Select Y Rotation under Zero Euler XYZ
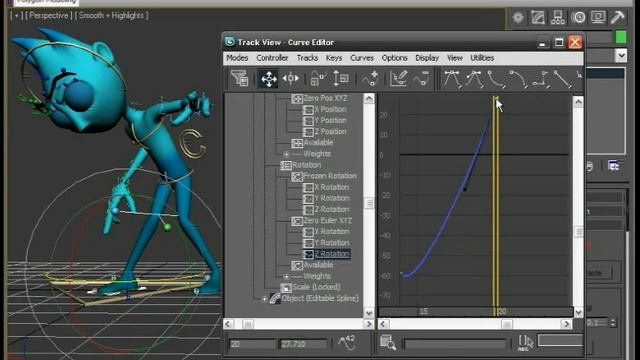The height and width of the screenshot is (360, 640). point(332,242)
